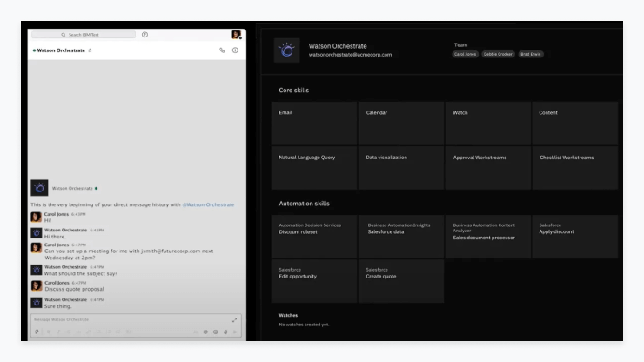Open the Watch core skill card
This screenshot has height=362, width=644.
click(488, 124)
